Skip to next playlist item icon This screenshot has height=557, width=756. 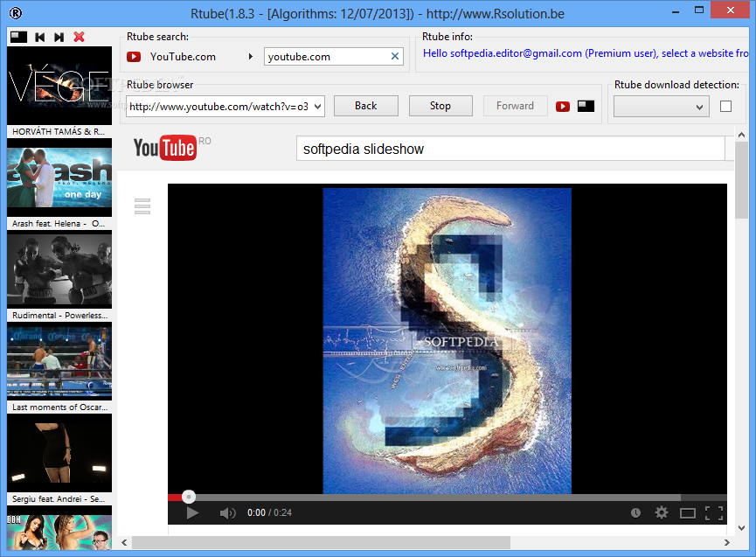tap(59, 37)
